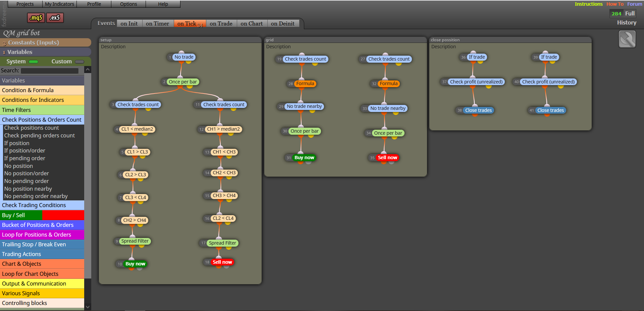Open the Profile menu
644x311 pixels.
click(x=94, y=4)
